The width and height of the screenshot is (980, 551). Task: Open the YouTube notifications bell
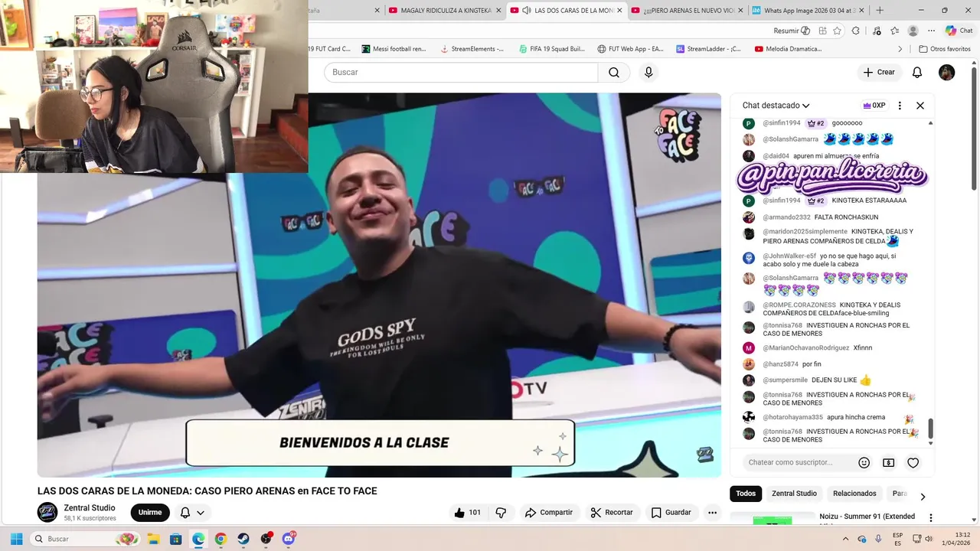point(917,72)
